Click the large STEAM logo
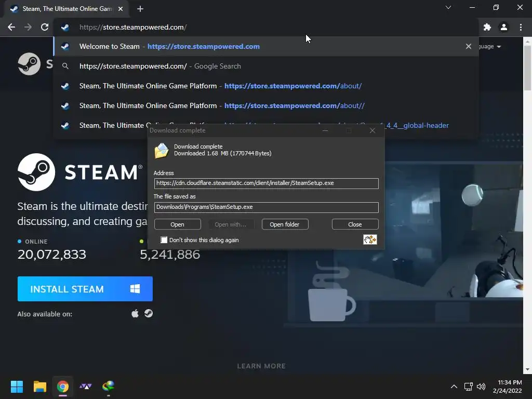This screenshot has height=399, width=532. (x=80, y=172)
